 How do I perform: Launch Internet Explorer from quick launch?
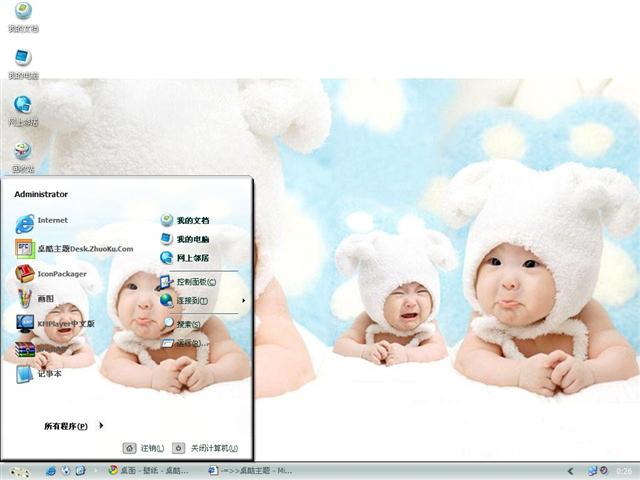pyautogui.click(x=51, y=471)
